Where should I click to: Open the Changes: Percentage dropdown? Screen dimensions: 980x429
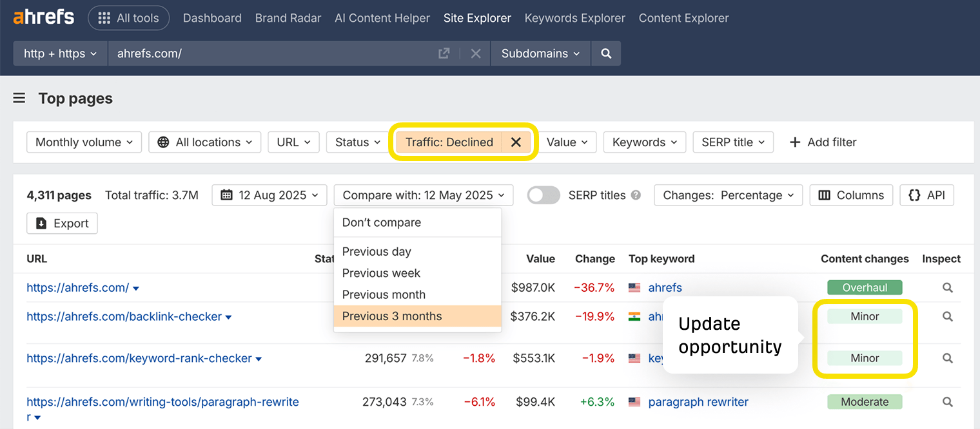click(728, 195)
